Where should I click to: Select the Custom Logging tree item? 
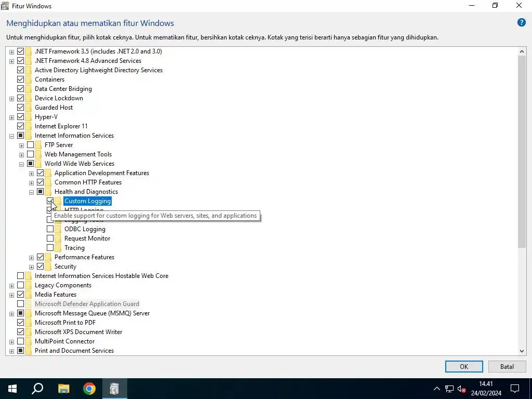coord(87,201)
